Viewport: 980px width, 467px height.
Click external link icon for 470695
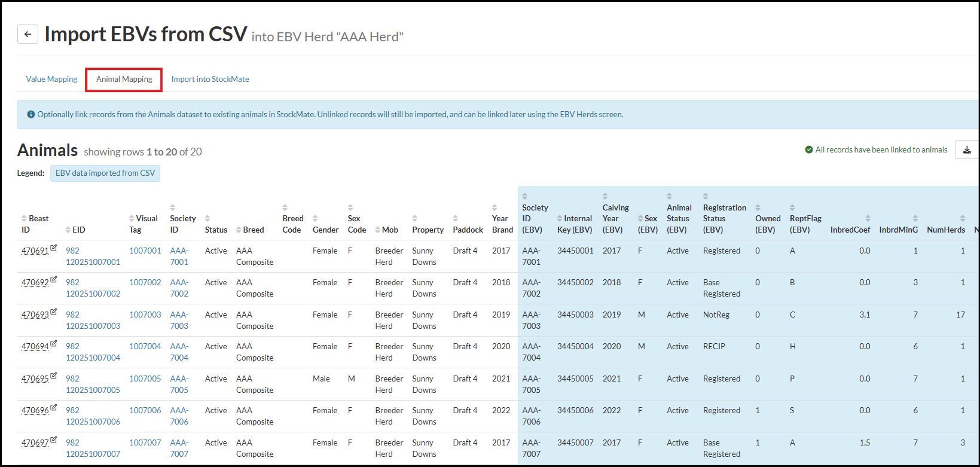point(54,376)
